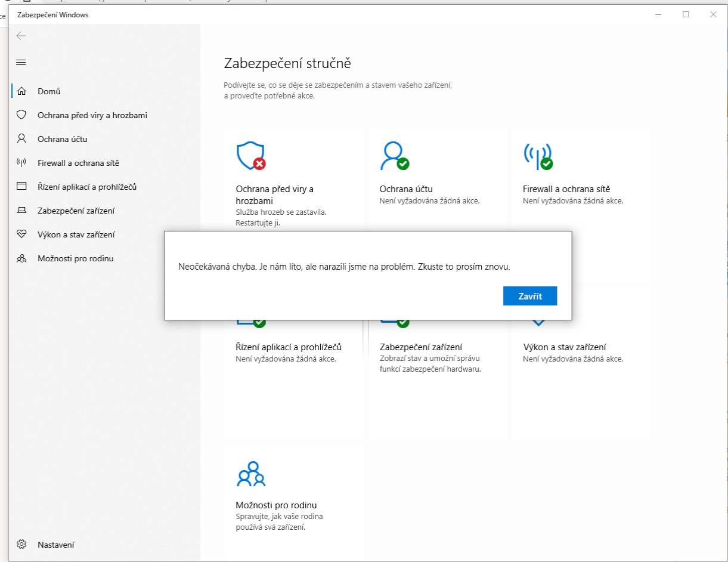
Task: Click the antenna icon beside Firewall a ochrana sítě in sidebar
Action: (22, 162)
